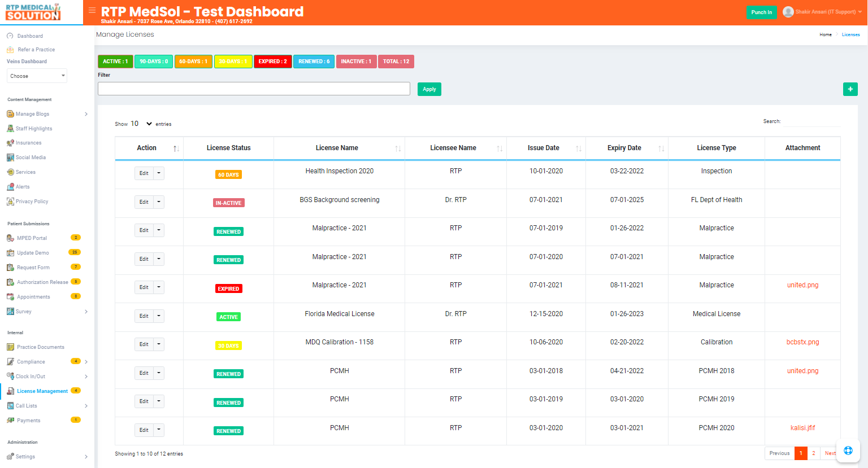Click the Alerts sidebar icon
868x468 pixels.
click(10, 187)
